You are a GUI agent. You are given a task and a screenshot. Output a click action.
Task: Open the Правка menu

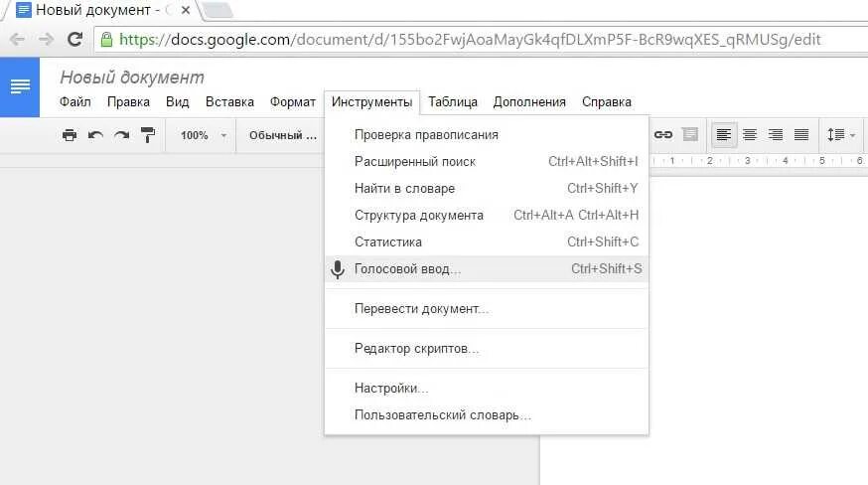point(128,102)
